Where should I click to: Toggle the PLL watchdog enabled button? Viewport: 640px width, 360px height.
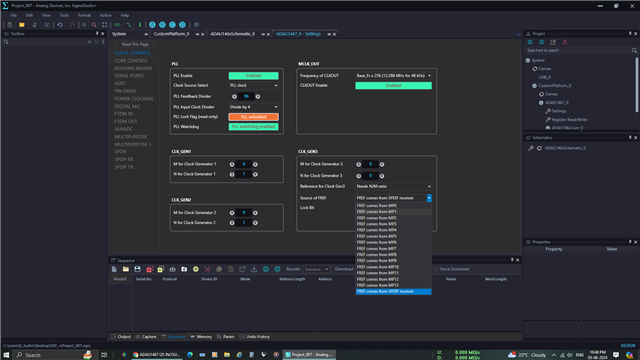click(x=253, y=127)
